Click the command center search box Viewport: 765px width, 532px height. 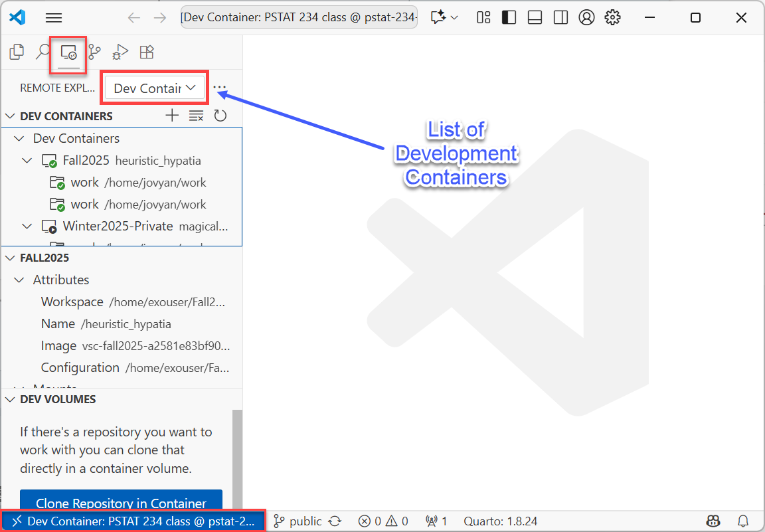point(299,18)
